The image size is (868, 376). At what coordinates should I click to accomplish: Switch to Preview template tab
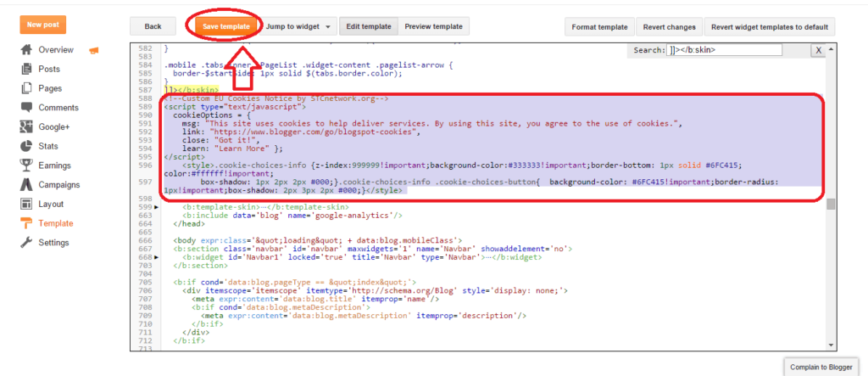[x=433, y=26]
